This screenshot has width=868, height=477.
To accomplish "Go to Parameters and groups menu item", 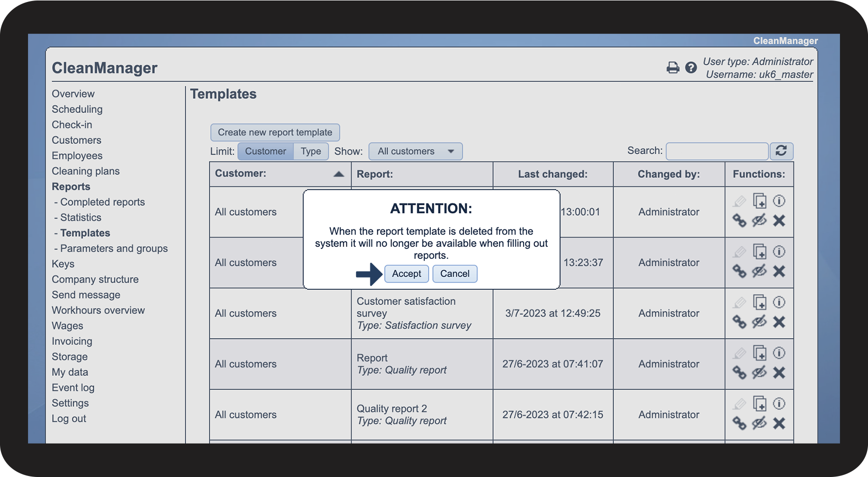I will coord(113,249).
